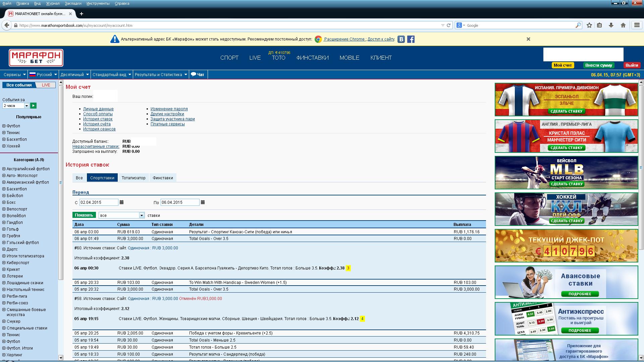Image resolution: width=644 pixels, height=362 pixels.
Task: Expand the Бейсбол category
Action: point(4,196)
